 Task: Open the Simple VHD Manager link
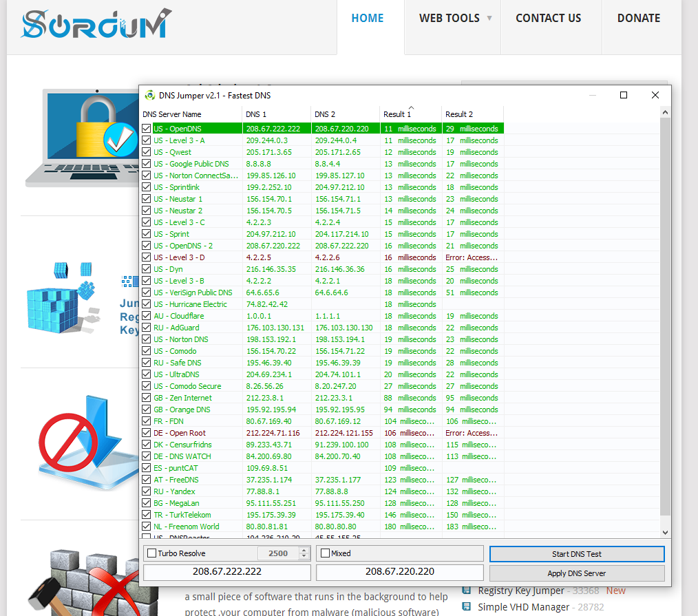(x=523, y=607)
